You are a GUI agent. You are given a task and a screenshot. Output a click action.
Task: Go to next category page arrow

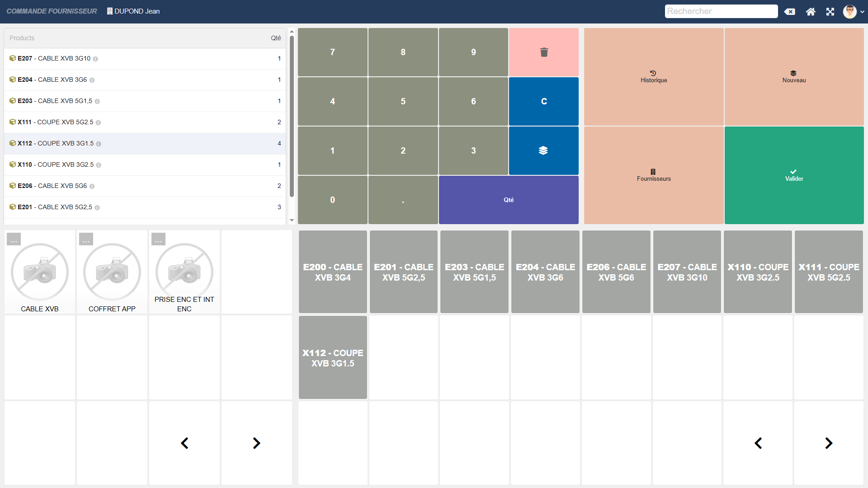(x=256, y=443)
